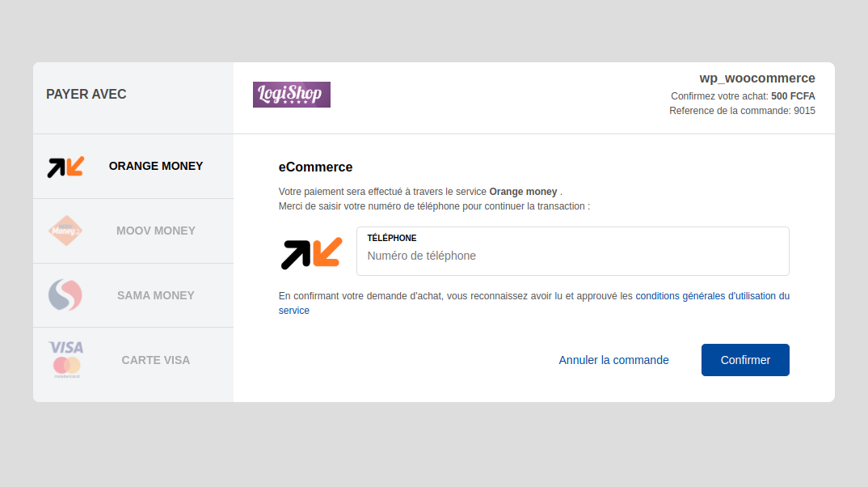
Task: Click the Visa Mastercard card icon
Action: (65, 359)
